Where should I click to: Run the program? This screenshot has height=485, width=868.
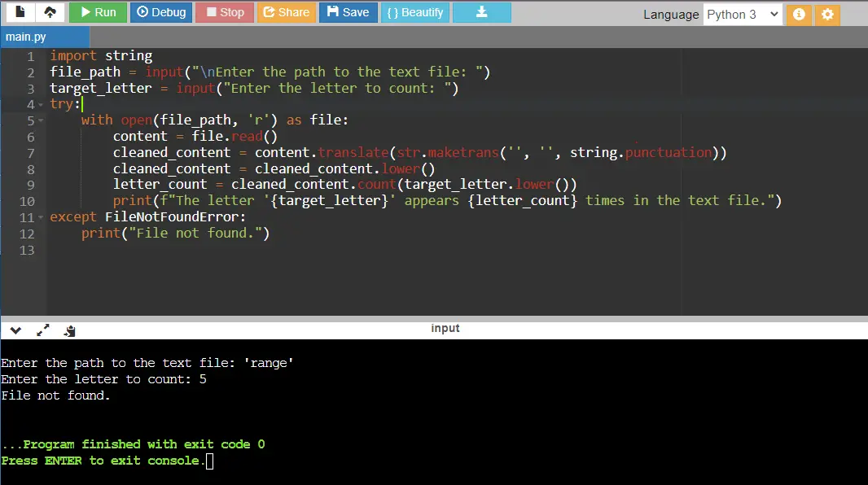98,12
